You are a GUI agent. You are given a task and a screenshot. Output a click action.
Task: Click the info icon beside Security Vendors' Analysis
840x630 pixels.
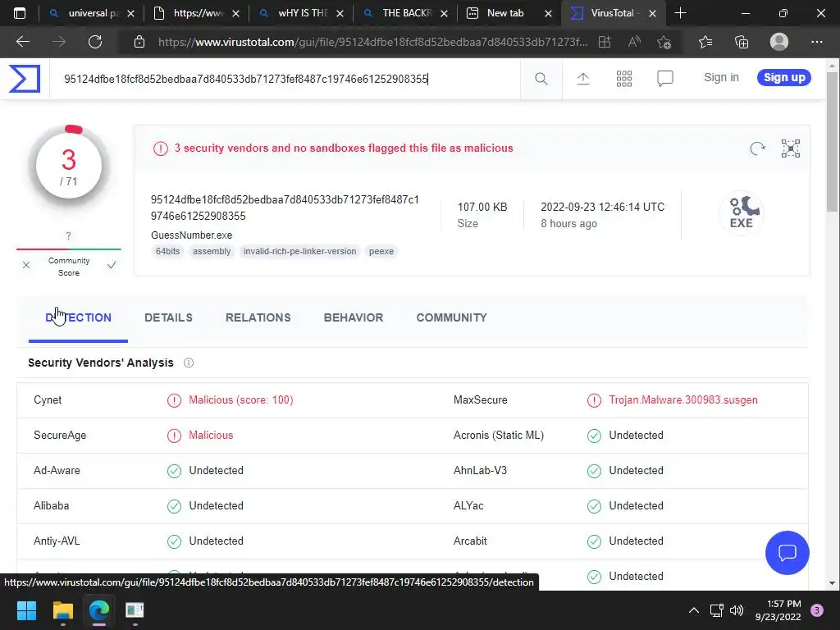click(x=189, y=363)
